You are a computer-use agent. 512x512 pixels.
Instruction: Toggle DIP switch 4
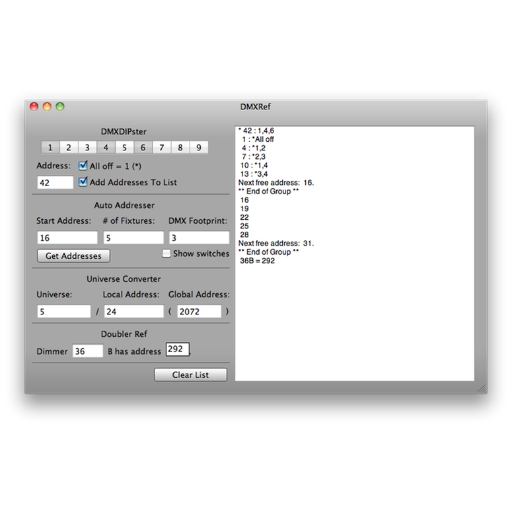[x=106, y=147]
